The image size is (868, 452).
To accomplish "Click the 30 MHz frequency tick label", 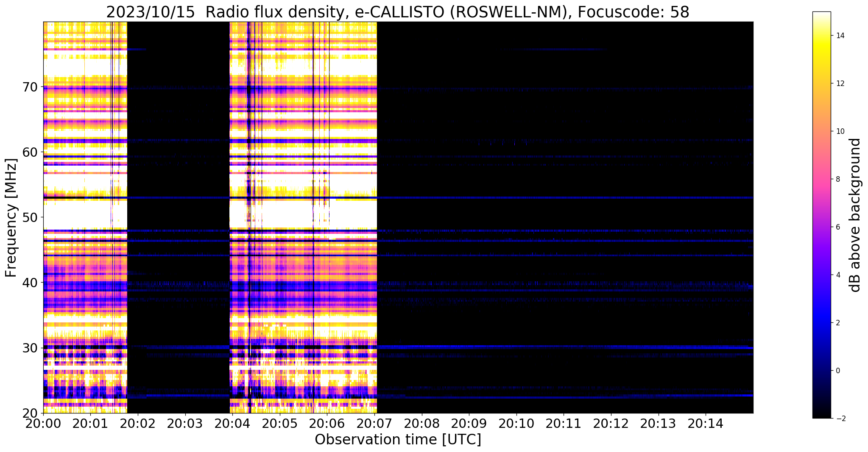I will pyautogui.click(x=31, y=348).
